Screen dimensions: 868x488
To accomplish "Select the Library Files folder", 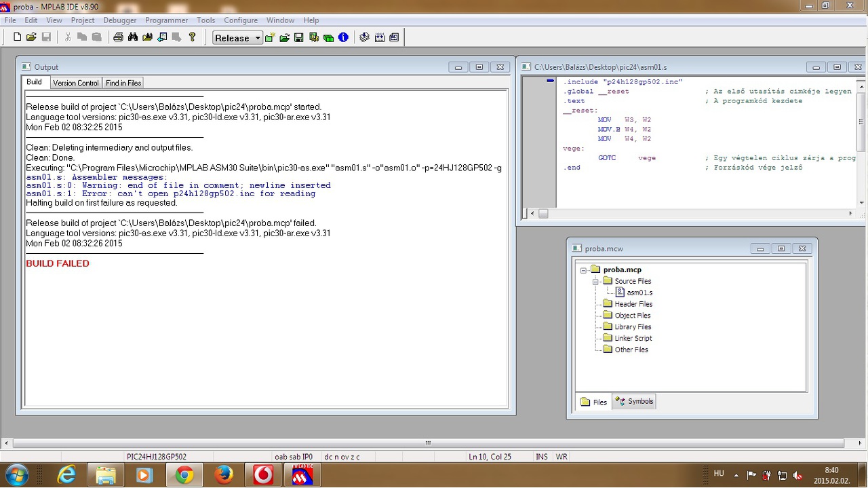I will [633, 327].
